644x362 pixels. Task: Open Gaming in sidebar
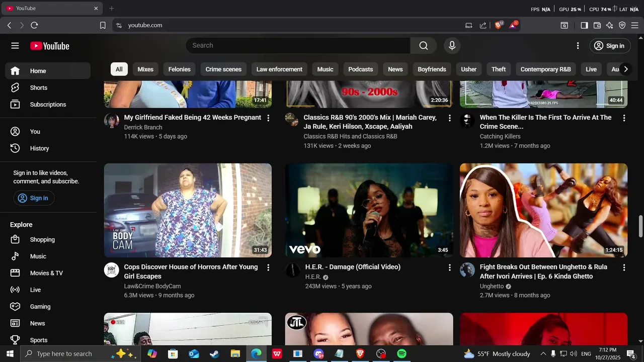[x=48, y=307]
